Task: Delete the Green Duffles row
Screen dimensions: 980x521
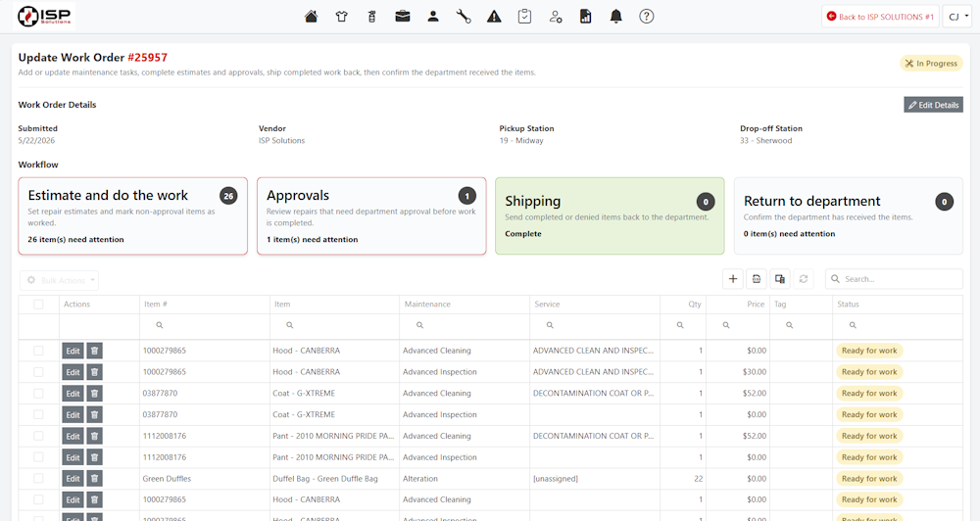Action: [94, 479]
